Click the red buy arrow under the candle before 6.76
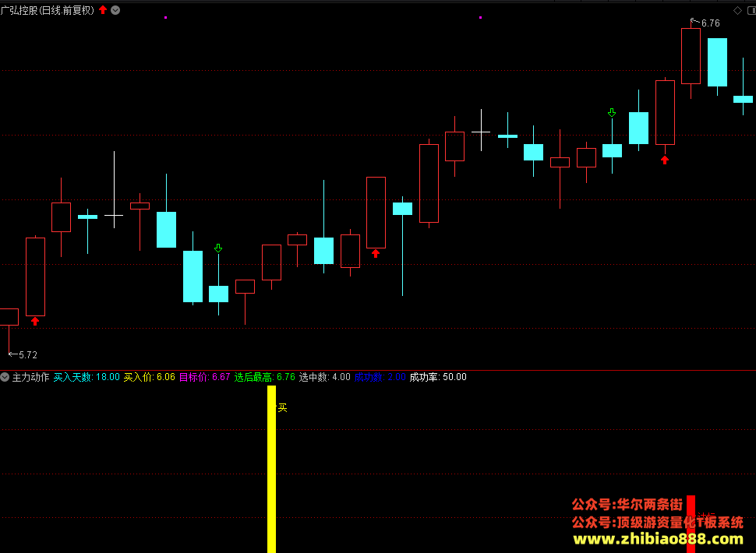Viewport: 756px width, 553px height. [665, 160]
